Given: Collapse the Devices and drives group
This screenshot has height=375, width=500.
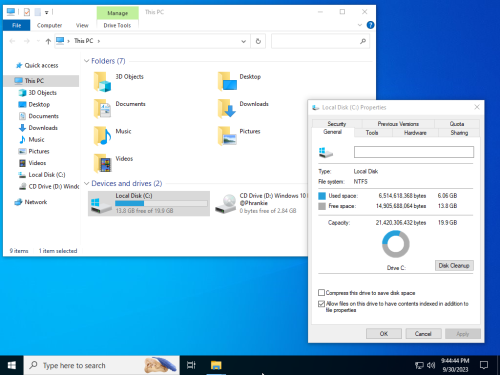Looking at the screenshot, I should point(86,183).
